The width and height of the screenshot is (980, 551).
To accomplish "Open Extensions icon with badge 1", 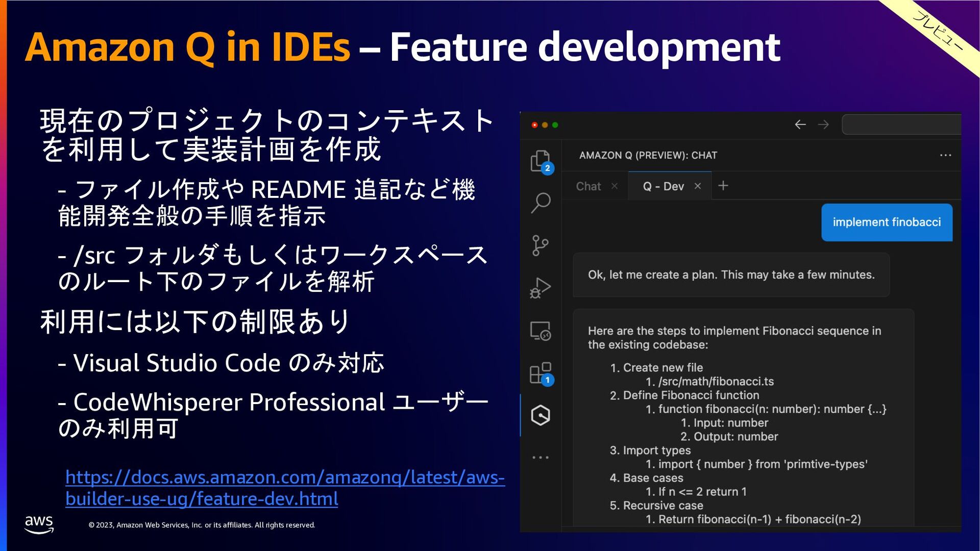I will pos(541,374).
